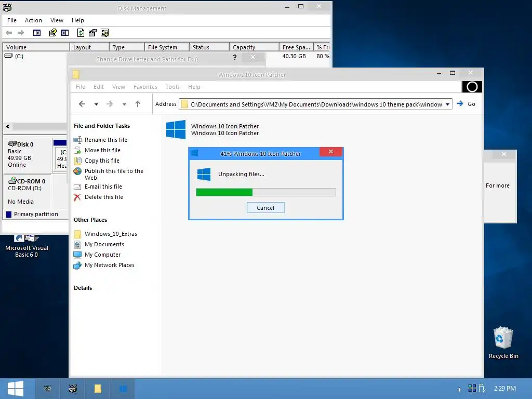532x399 pixels.
Task: Click the Move this file icon
Action: 78,150
